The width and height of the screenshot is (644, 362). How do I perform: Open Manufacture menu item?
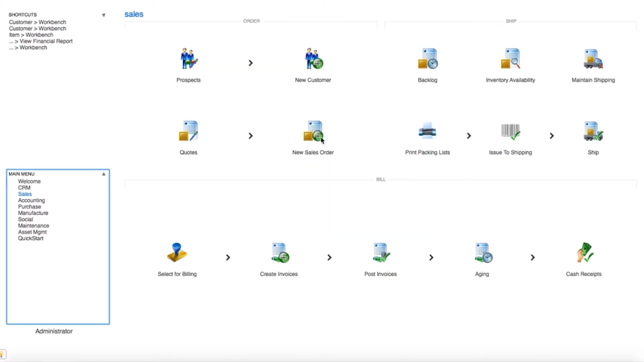click(x=33, y=213)
